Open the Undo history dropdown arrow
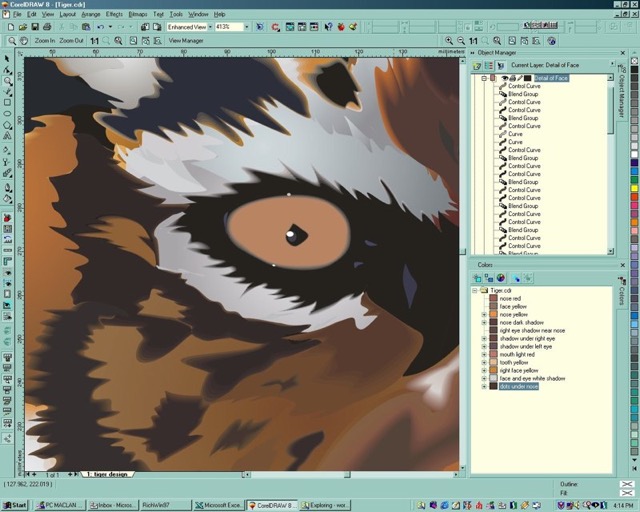640x512 pixels. point(110,27)
